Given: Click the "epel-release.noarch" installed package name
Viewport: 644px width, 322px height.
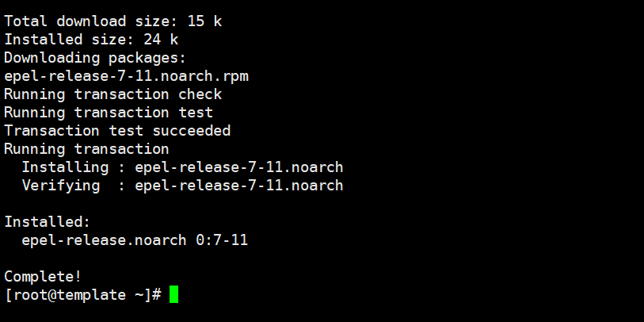Looking at the screenshot, I should [104, 240].
